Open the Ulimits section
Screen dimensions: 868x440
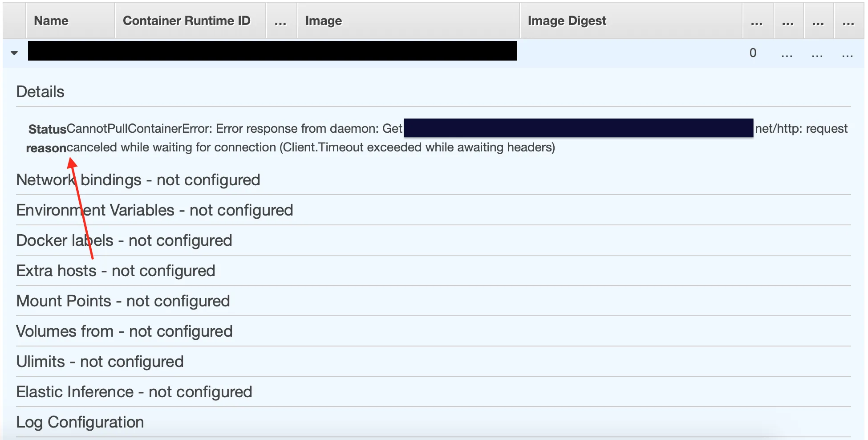pos(100,362)
